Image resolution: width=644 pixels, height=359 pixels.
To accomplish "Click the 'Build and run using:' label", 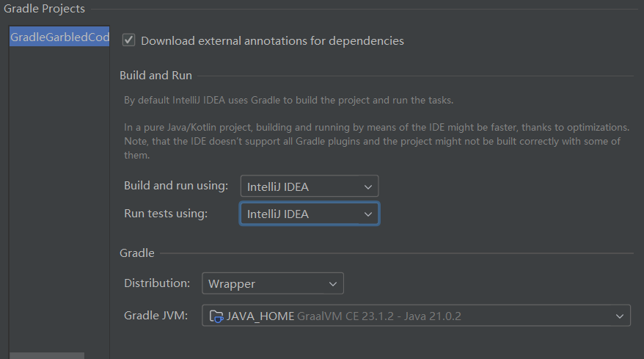I will (176, 186).
